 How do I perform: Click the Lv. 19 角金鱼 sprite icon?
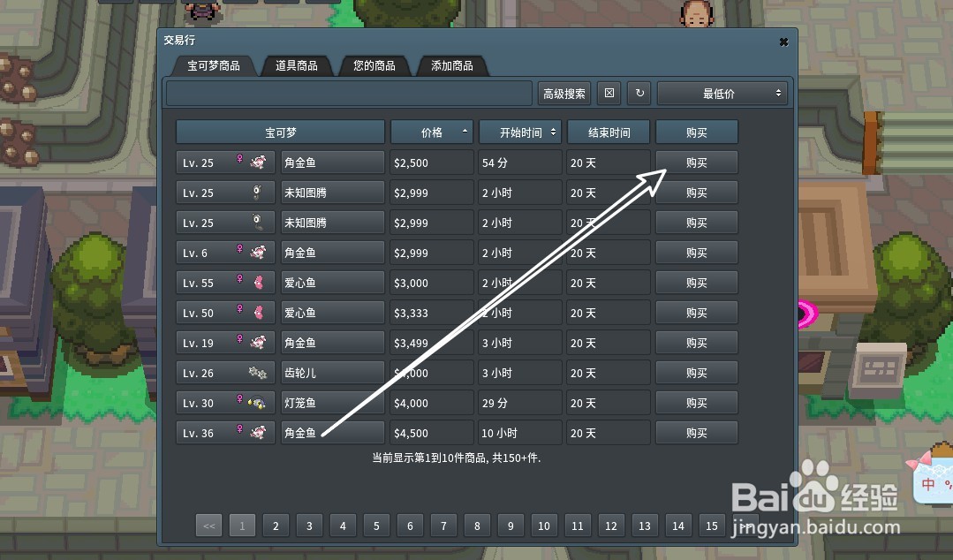(x=258, y=343)
